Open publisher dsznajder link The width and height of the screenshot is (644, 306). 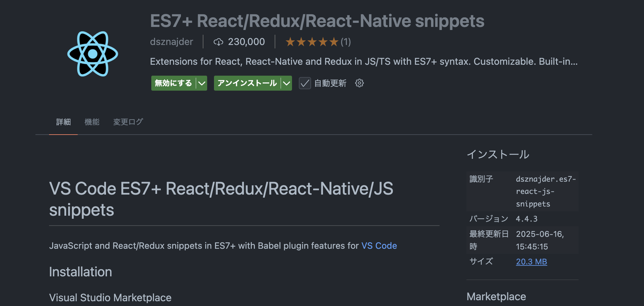pos(171,42)
